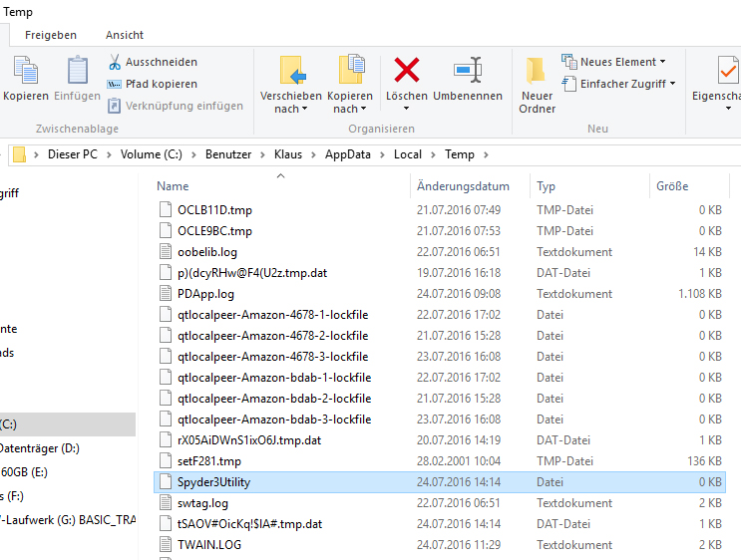741x560 pixels.
Task: Click the Ausschneiden scissors icon
Action: tap(114, 62)
